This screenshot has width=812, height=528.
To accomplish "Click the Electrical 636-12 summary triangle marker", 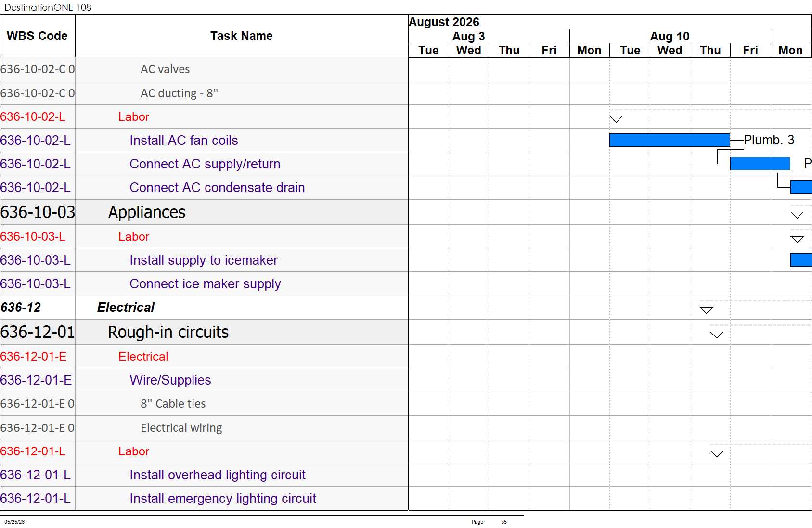I will coord(707,310).
